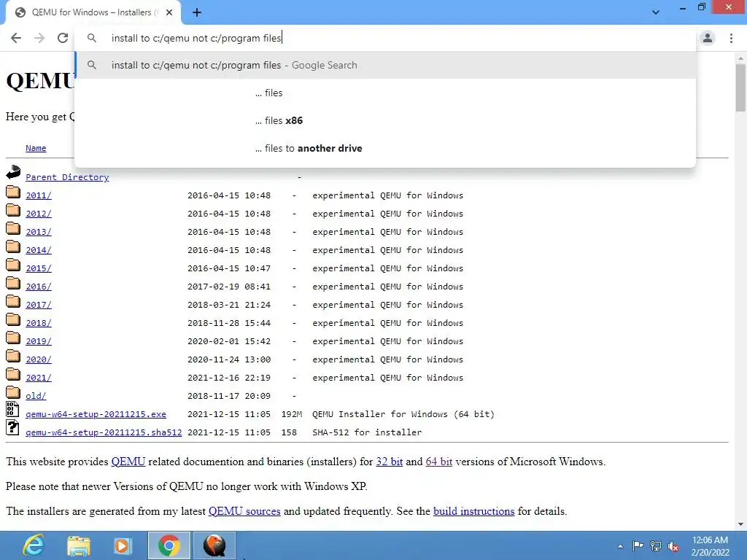This screenshot has height=560, width=747.
Task: Sort the listing by Name column
Action: point(36,148)
